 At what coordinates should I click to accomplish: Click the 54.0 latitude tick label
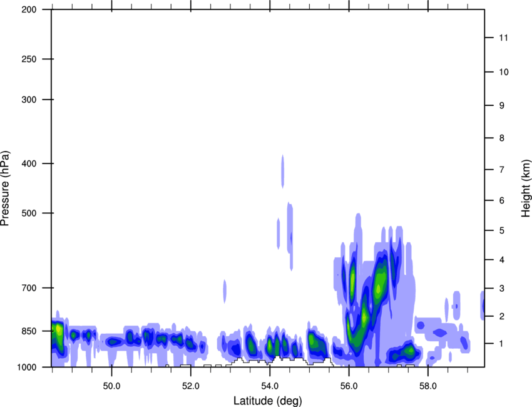click(x=270, y=386)
